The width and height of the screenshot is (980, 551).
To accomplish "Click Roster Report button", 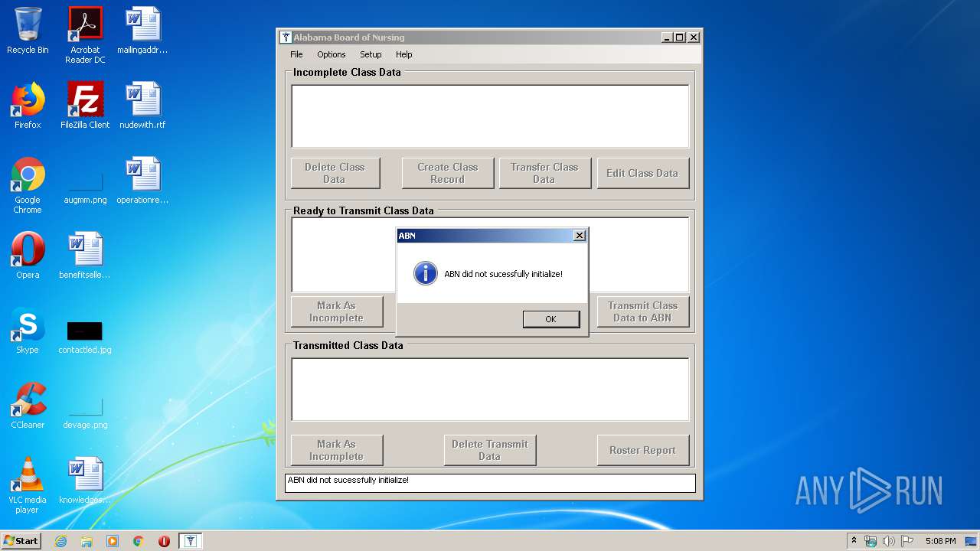I will tap(643, 450).
